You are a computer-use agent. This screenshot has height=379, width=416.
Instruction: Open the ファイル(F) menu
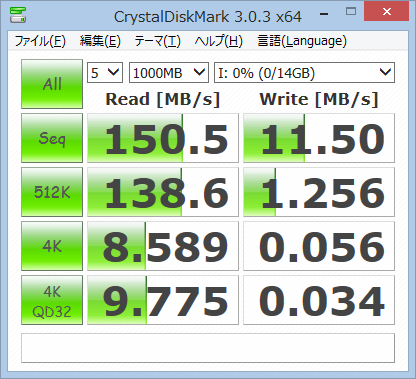click(40, 41)
